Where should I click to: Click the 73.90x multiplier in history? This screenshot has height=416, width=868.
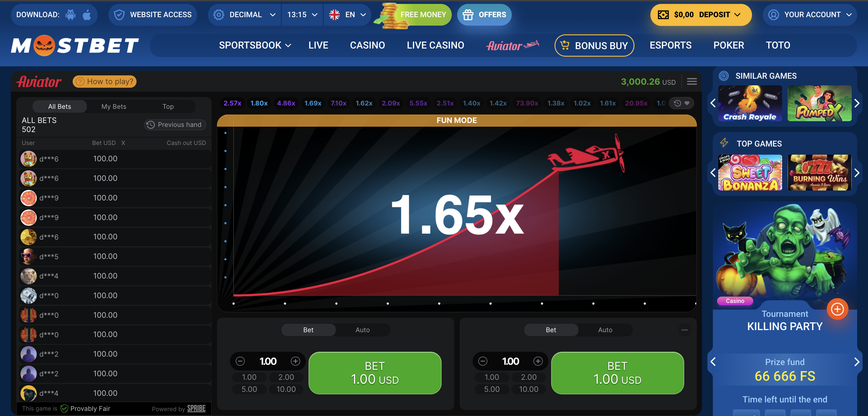(527, 103)
